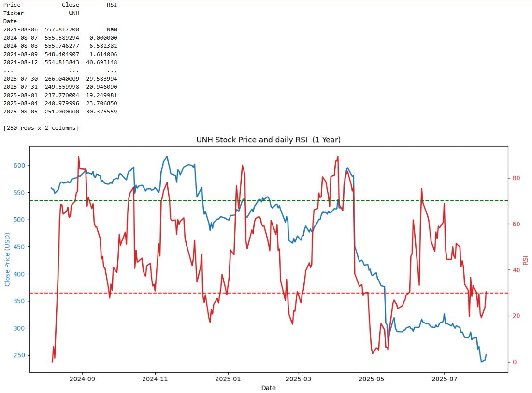Image resolution: width=532 pixels, height=393 pixels.
Task: Click the RSI axis tick label 80
Action: point(516,178)
